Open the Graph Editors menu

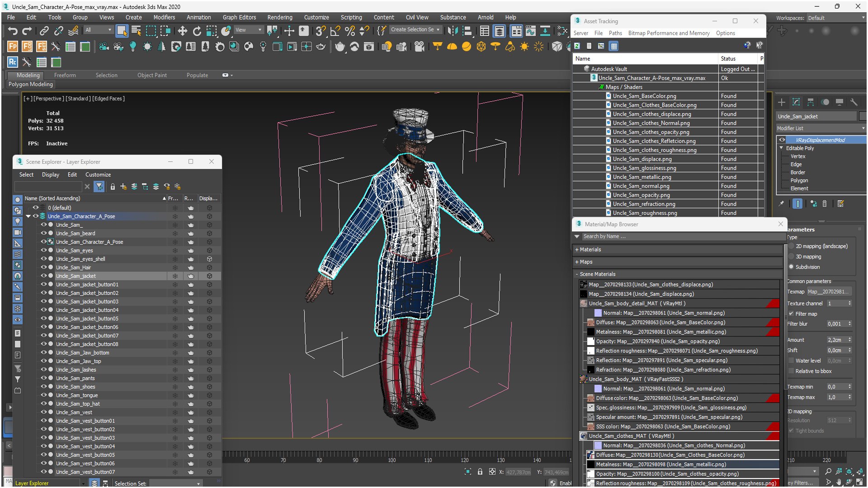[x=239, y=17]
